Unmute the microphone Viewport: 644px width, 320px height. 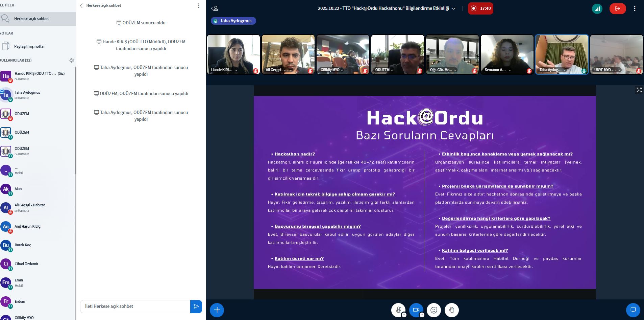coord(398,310)
